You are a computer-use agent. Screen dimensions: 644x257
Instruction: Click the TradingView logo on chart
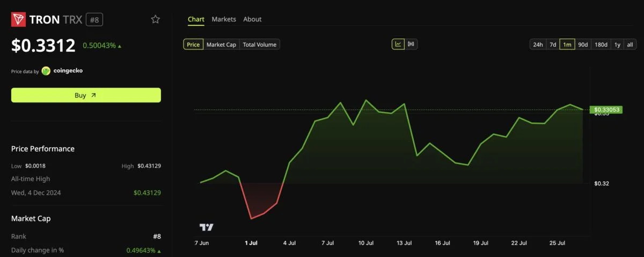tap(206, 227)
